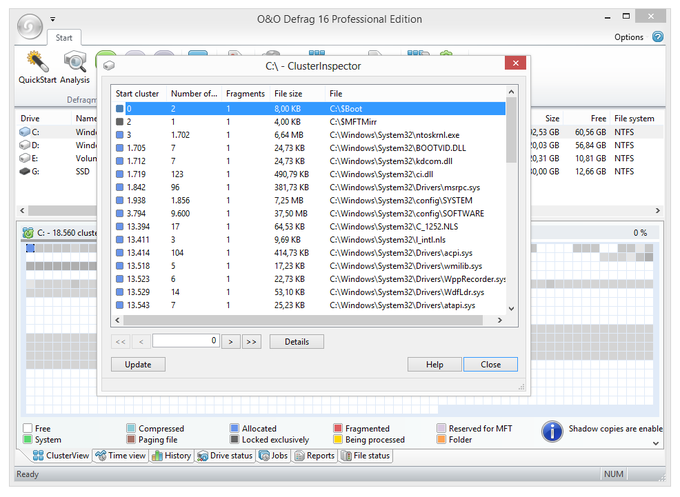
Task: Go to next page with > button
Action: 231,342
